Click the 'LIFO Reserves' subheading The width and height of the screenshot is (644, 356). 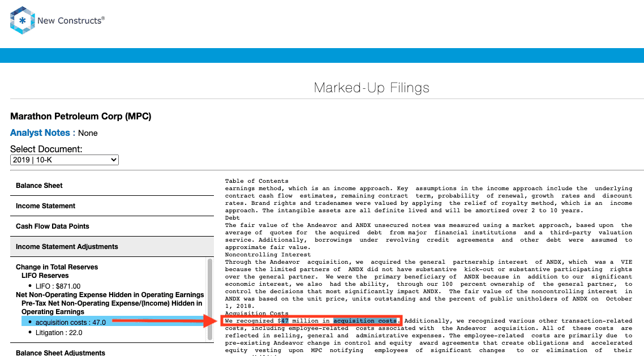[x=45, y=276]
